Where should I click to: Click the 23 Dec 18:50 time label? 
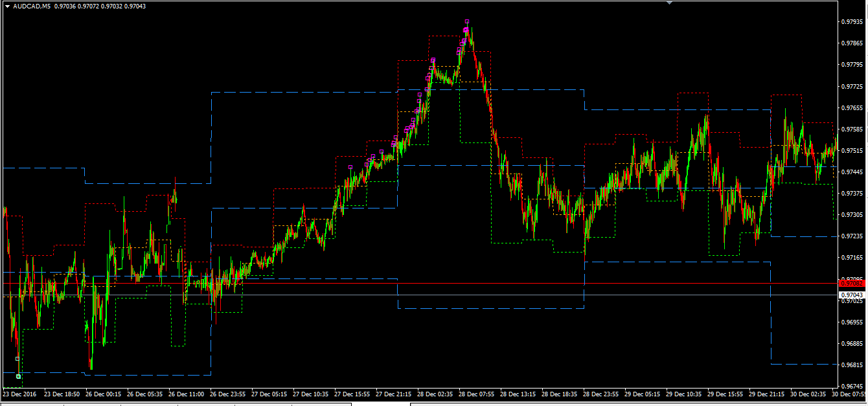[x=62, y=394]
